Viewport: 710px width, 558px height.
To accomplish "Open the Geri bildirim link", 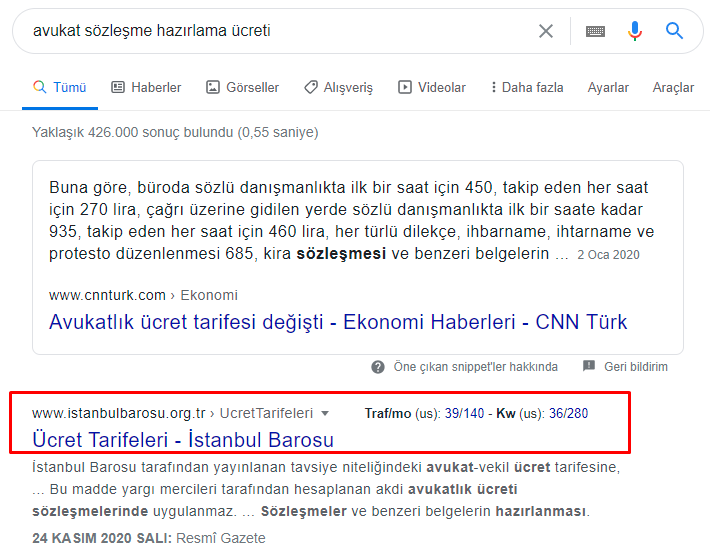I will [636, 367].
